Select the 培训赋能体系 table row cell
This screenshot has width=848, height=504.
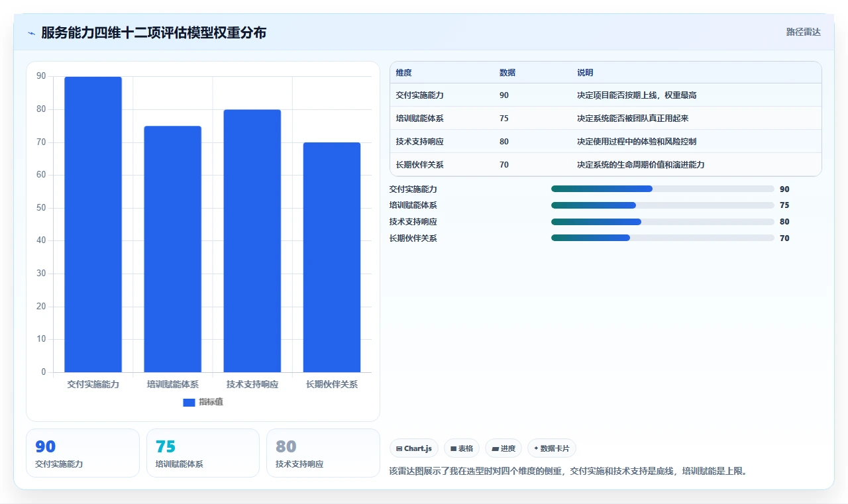(x=419, y=119)
